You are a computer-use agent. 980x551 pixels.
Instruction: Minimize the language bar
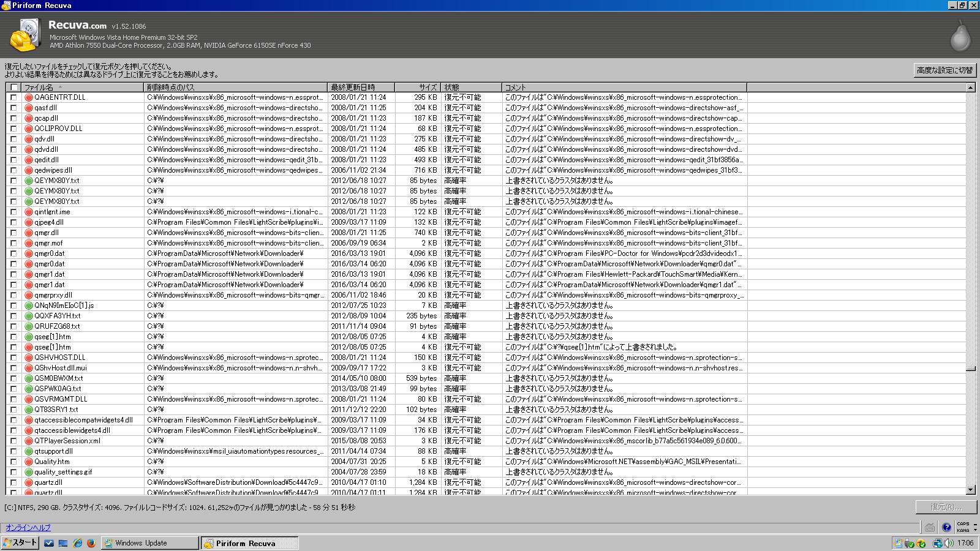(x=976, y=524)
